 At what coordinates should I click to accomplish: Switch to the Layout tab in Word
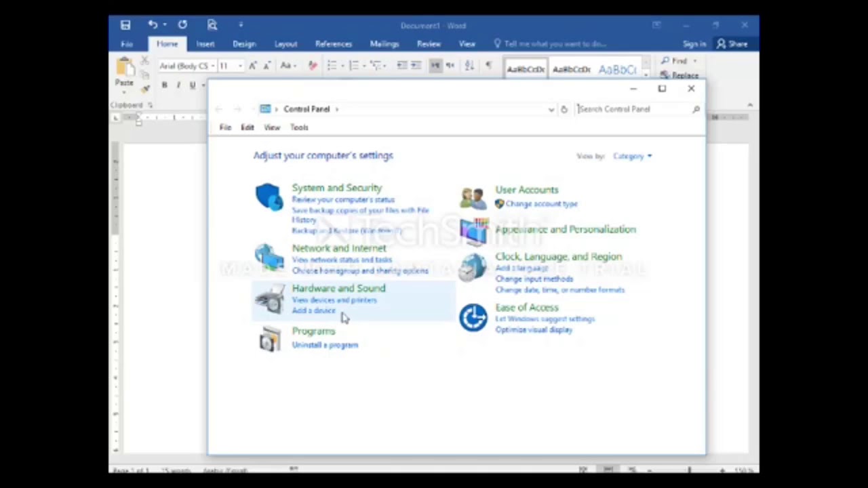(x=285, y=44)
